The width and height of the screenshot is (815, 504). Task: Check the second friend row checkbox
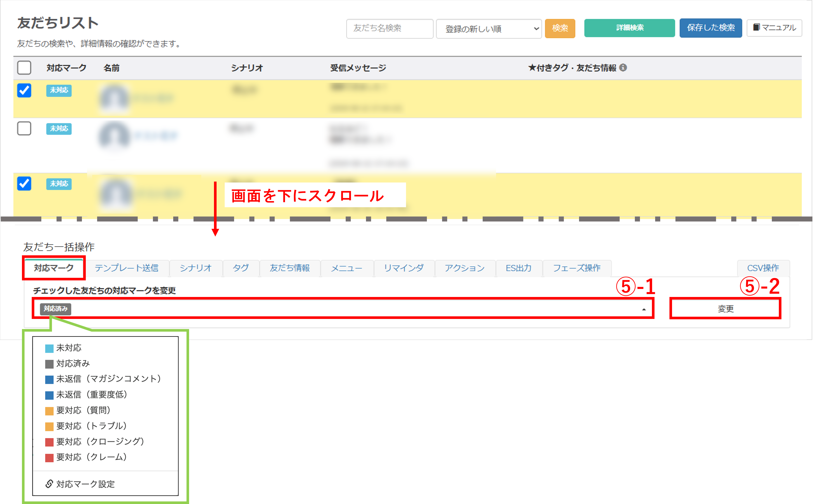click(x=24, y=128)
